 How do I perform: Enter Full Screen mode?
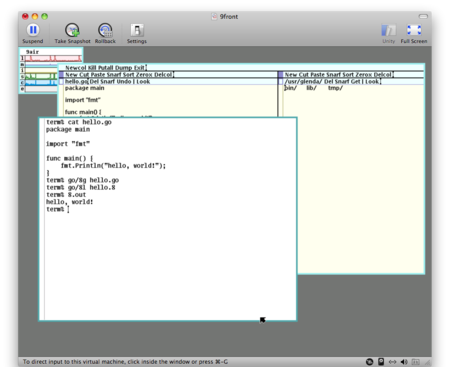[x=414, y=34]
